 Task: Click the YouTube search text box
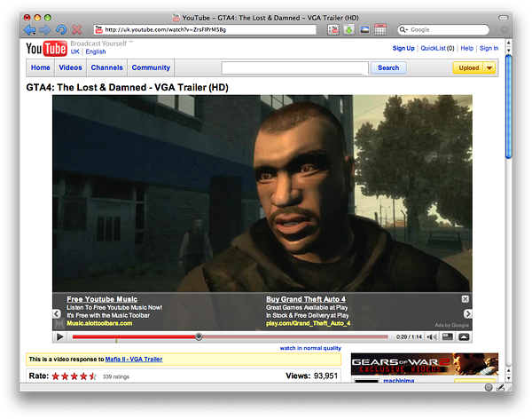click(294, 68)
